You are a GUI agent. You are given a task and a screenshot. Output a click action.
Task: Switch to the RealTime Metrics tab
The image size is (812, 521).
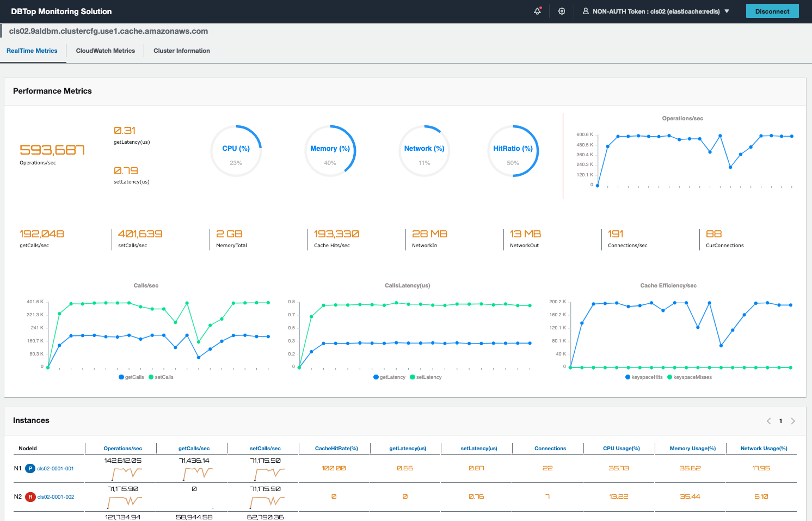point(32,51)
